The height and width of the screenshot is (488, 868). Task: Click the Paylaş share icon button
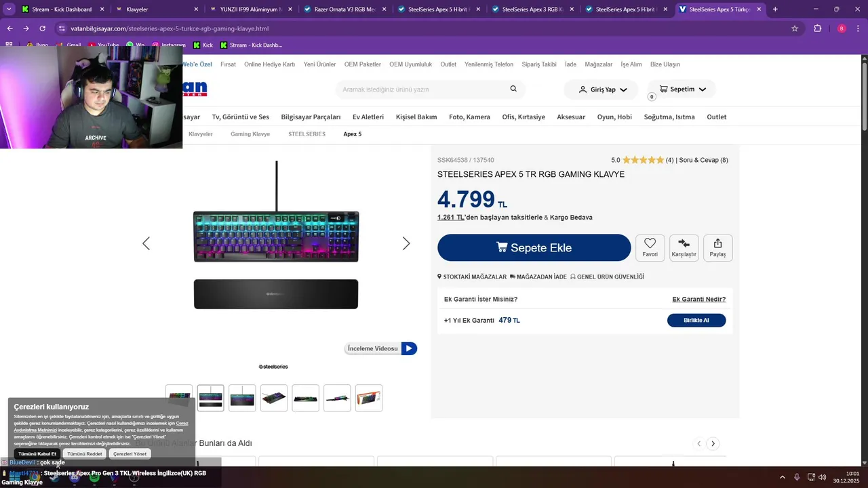tap(717, 247)
